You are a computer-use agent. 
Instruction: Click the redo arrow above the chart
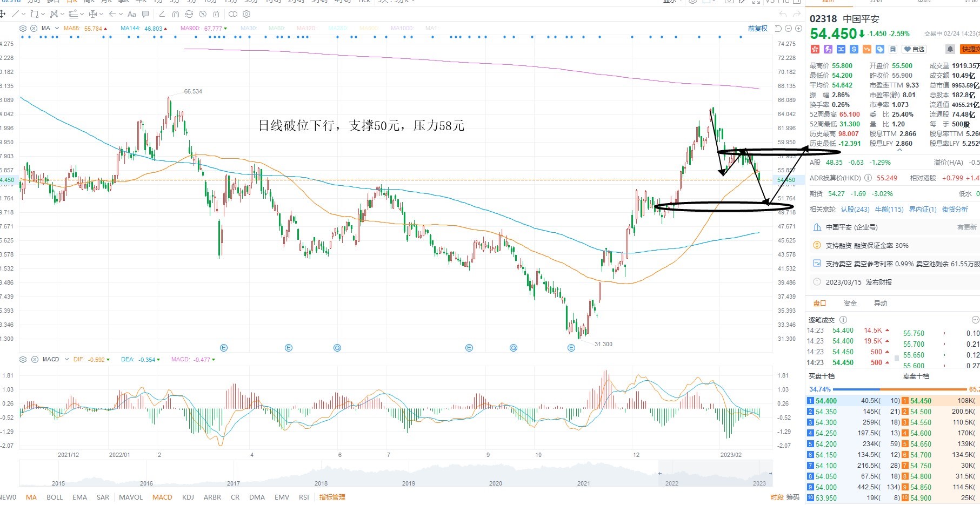coord(797,14)
